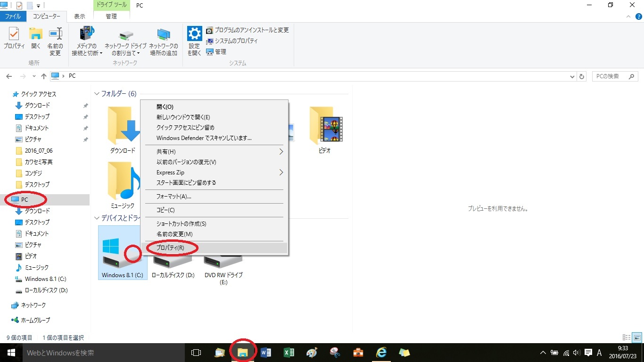Open the recent locations dropdown arrow

click(34, 76)
